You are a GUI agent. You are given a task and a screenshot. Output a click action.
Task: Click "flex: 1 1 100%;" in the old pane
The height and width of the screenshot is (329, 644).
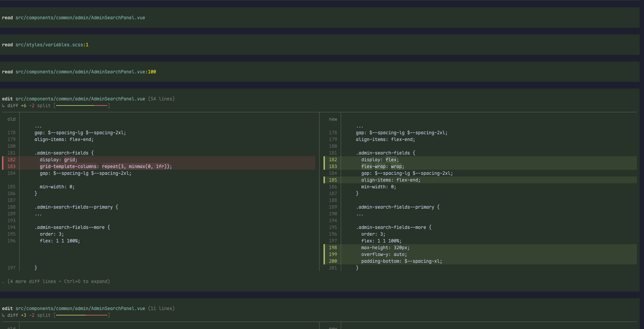click(x=60, y=241)
